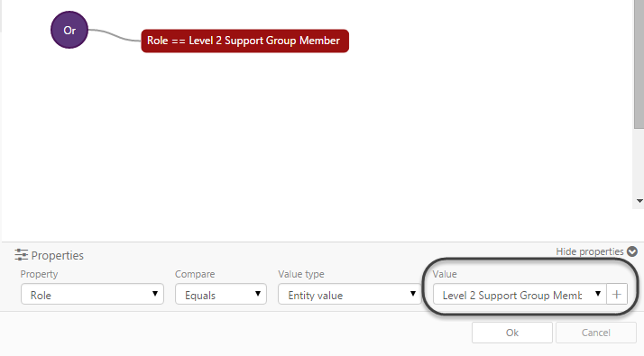Viewport: 644px width, 356px height.
Task: Confirm with the Ok button
Action: [x=511, y=333]
